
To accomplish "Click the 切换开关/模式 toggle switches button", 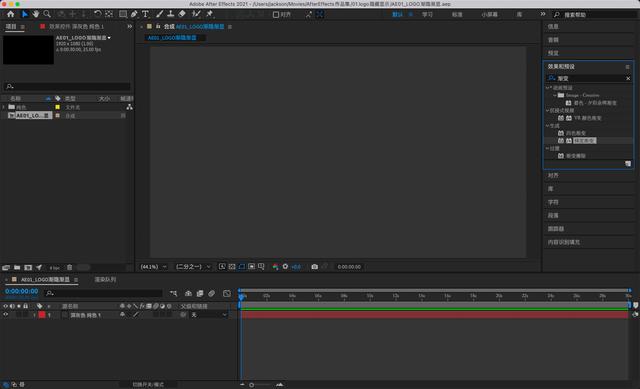I will [x=148, y=385].
